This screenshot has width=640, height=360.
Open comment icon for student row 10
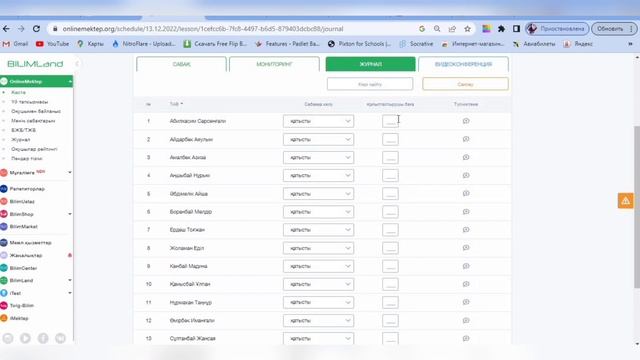click(466, 284)
